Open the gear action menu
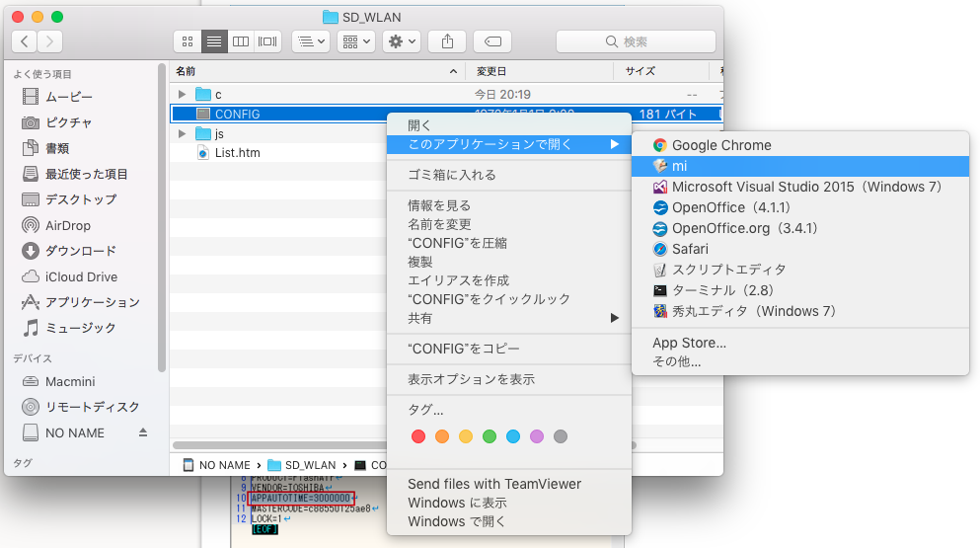 [402, 41]
